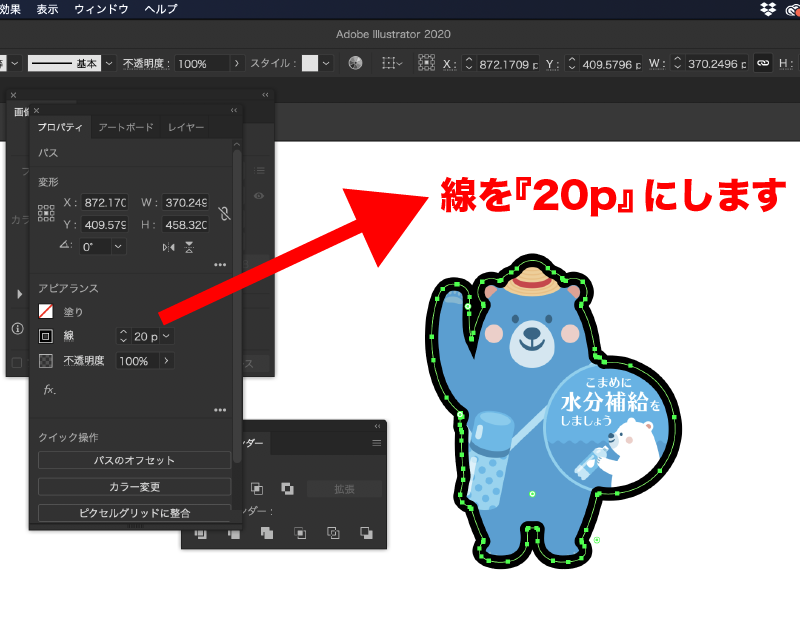Open the ウィンドウ menu
This screenshot has width=800, height=621.
[101, 9]
